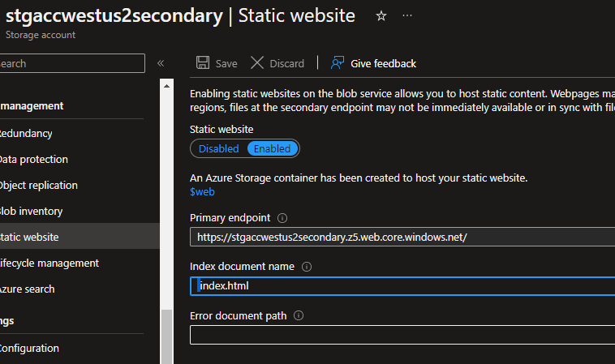Click the sidebar scrollbar up arrow

pyautogui.click(x=166, y=86)
